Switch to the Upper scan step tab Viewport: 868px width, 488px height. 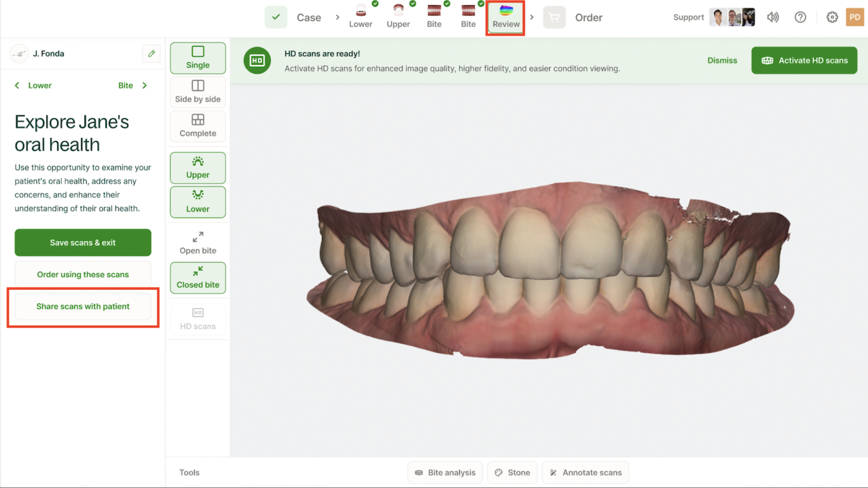coord(398,16)
